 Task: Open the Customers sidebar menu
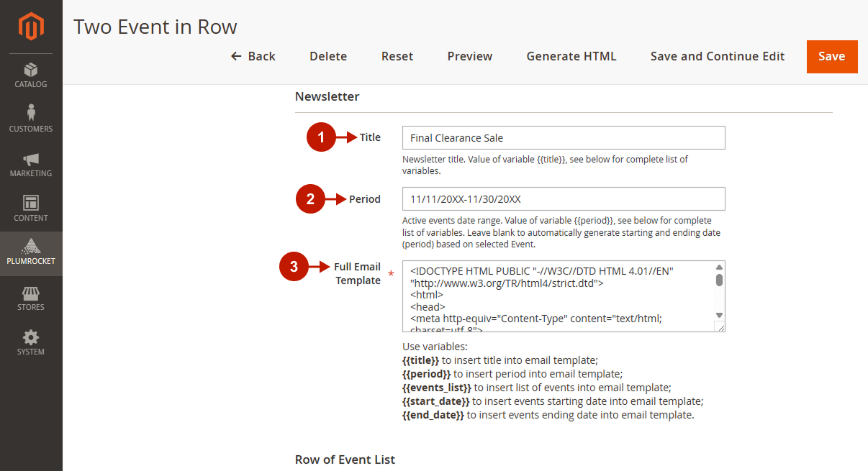[31, 119]
